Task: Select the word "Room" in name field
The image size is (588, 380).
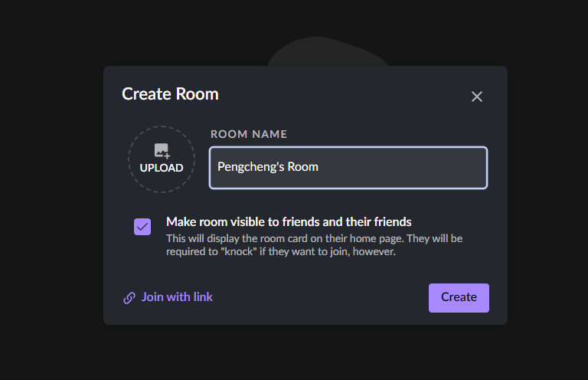Action: pos(302,166)
